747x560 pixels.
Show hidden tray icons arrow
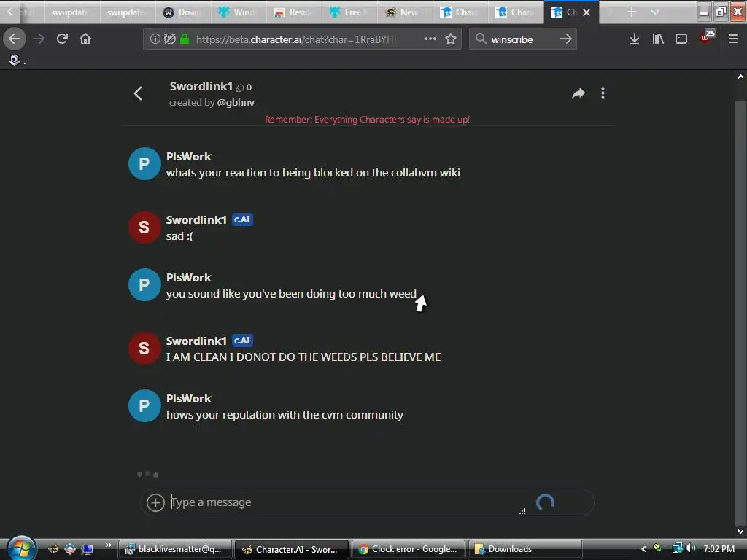pos(643,549)
